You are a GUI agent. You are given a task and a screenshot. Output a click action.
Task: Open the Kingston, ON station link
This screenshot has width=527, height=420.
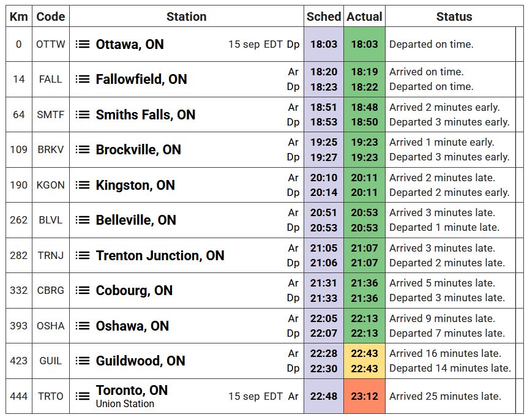click(x=135, y=186)
